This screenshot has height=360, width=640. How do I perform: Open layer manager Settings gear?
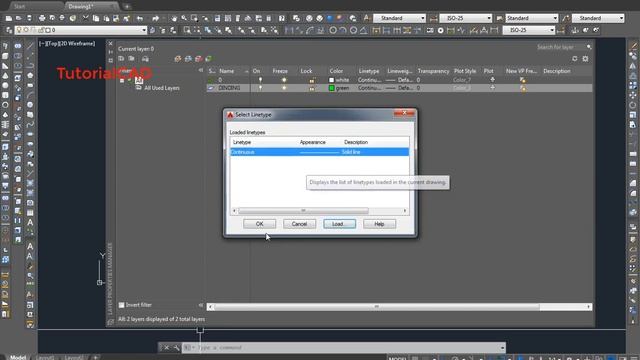[x=585, y=59]
